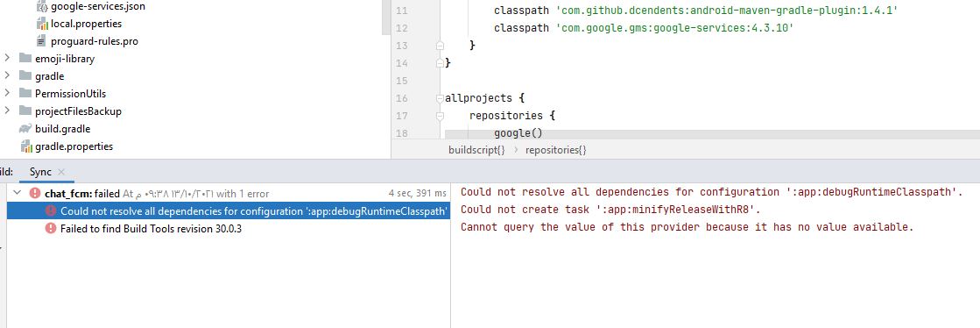Click local.properties file icon
This screenshot has height=328, width=980.
point(42,24)
